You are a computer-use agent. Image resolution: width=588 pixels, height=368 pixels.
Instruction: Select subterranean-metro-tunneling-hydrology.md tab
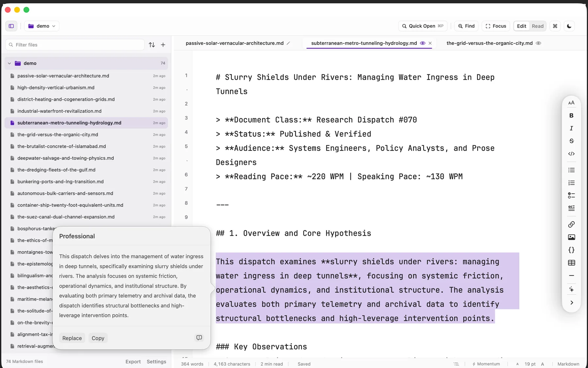(x=364, y=43)
